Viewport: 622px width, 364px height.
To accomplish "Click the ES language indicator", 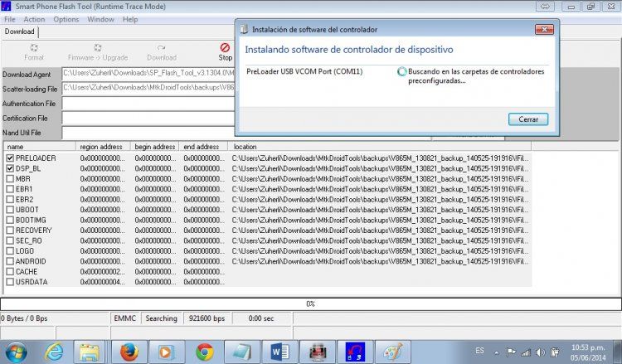I will (479, 351).
